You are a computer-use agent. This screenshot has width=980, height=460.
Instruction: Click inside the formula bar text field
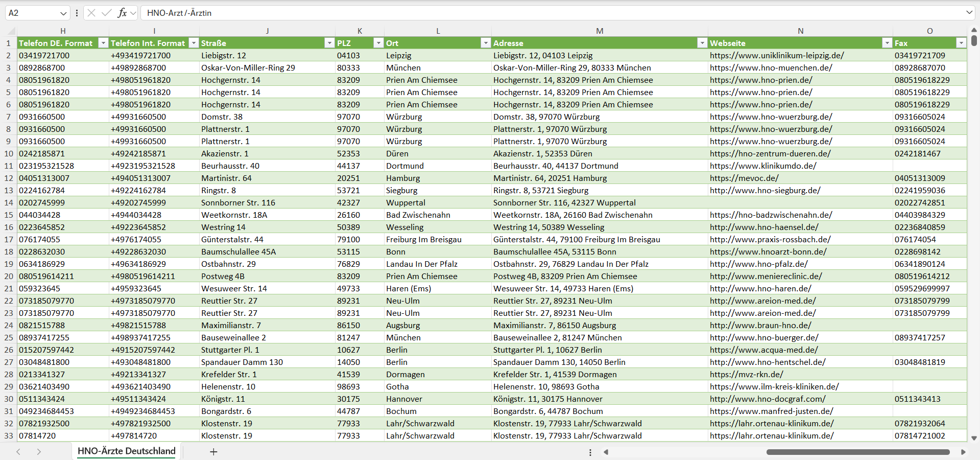(x=511, y=13)
